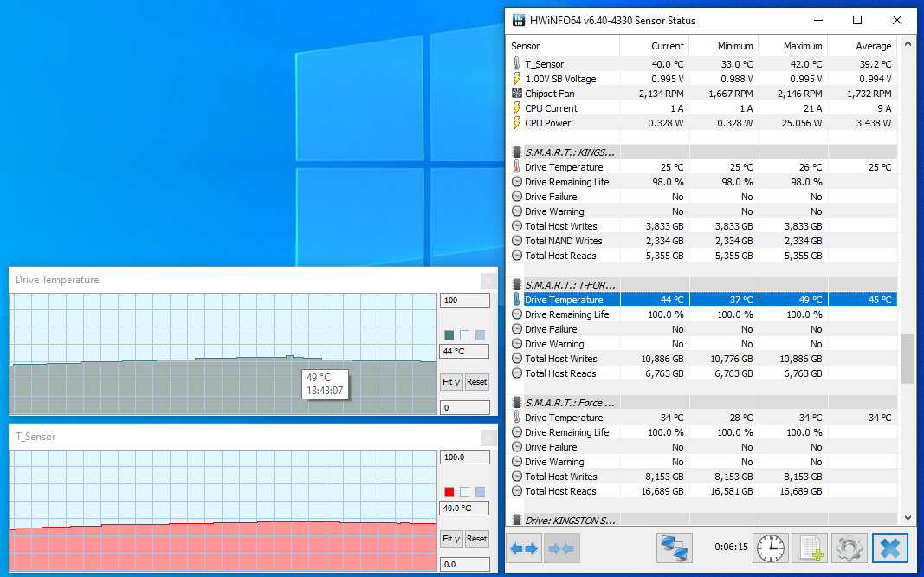The width and height of the screenshot is (924, 577).
Task: Click the elapsed time 0:06:15 display
Action: pos(731,547)
